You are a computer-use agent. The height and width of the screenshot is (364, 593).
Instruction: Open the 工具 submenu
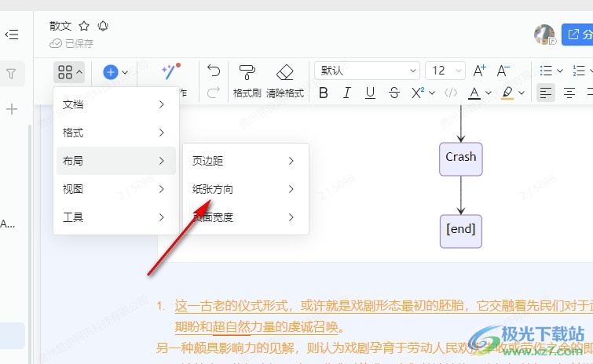tap(116, 217)
